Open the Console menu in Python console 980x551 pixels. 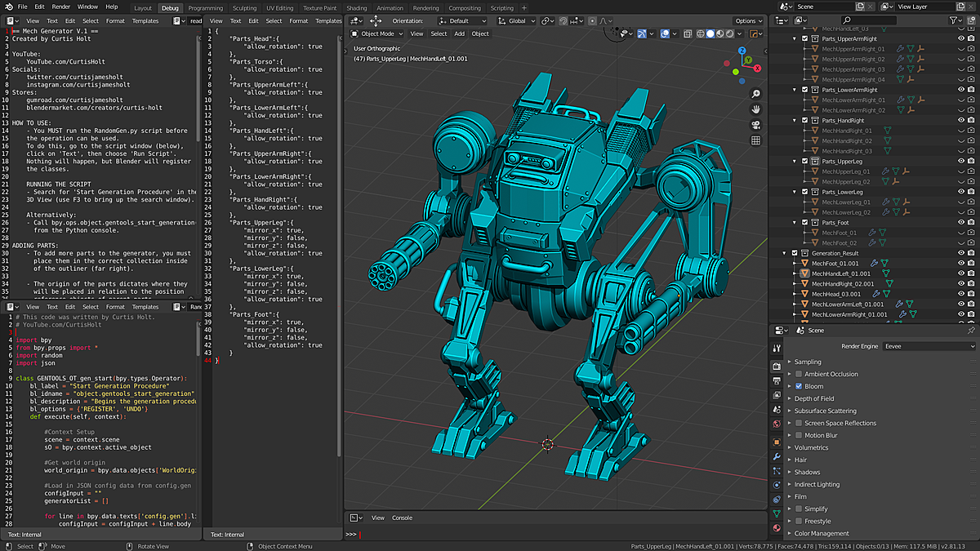(402, 518)
